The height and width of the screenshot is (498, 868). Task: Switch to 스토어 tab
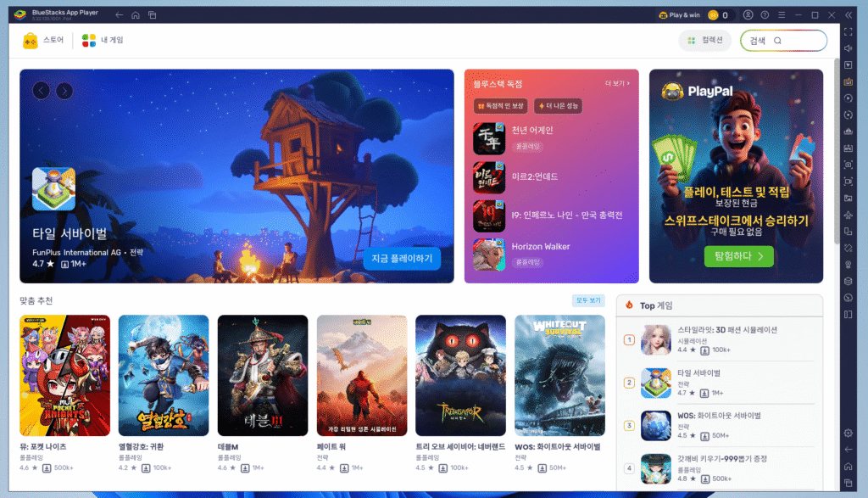(44, 40)
